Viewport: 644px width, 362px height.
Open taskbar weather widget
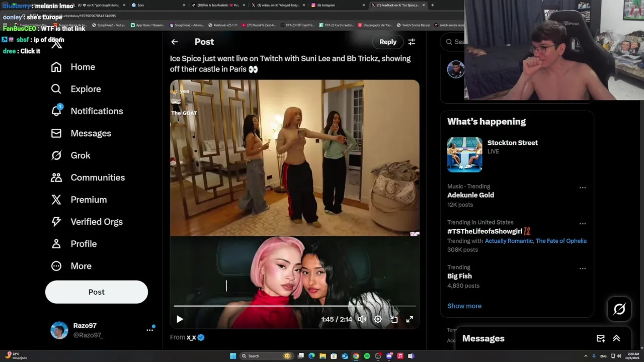click(x=15, y=356)
